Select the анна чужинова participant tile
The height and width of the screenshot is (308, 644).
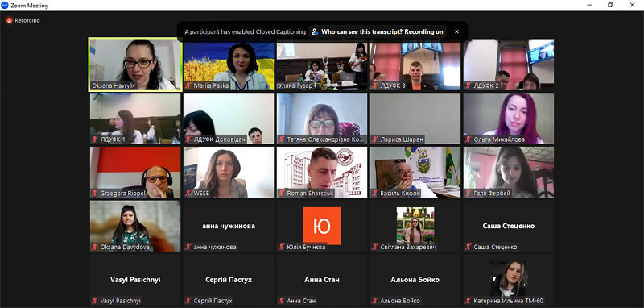[x=229, y=226]
